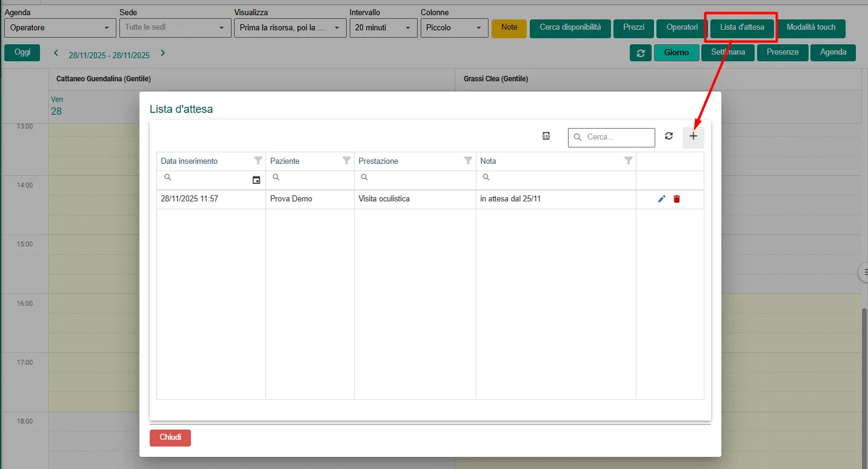Open calendar picker in Data inserimento filter
Screen dimensions: 868x469
(256, 180)
